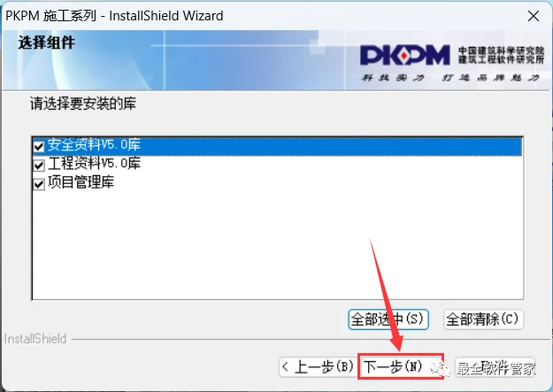This screenshot has width=553, height=392.
Task: Click the PKPM logo in banner
Action: (404, 56)
